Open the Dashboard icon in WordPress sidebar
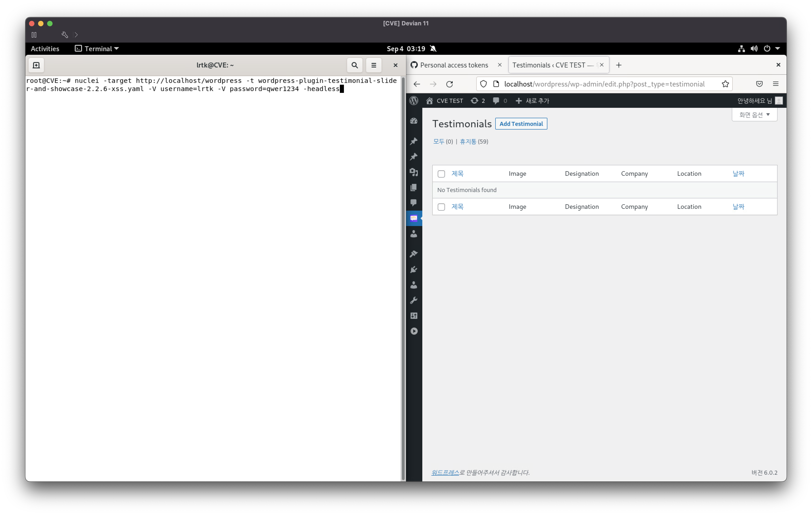Viewport: 812px width, 515px height. click(414, 121)
